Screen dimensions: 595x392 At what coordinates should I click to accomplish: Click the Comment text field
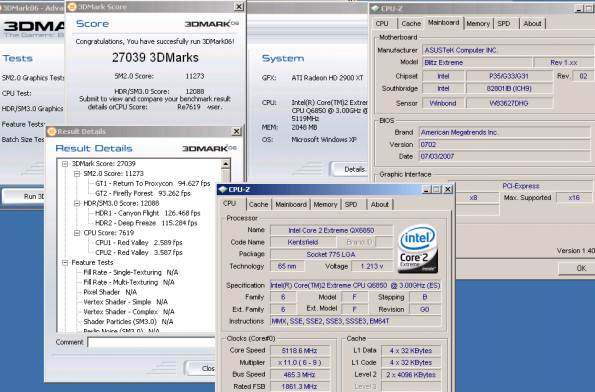click(x=151, y=342)
